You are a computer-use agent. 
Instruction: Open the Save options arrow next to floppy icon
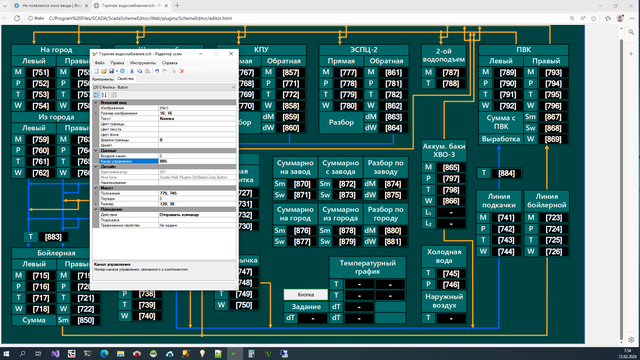[116, 71]
